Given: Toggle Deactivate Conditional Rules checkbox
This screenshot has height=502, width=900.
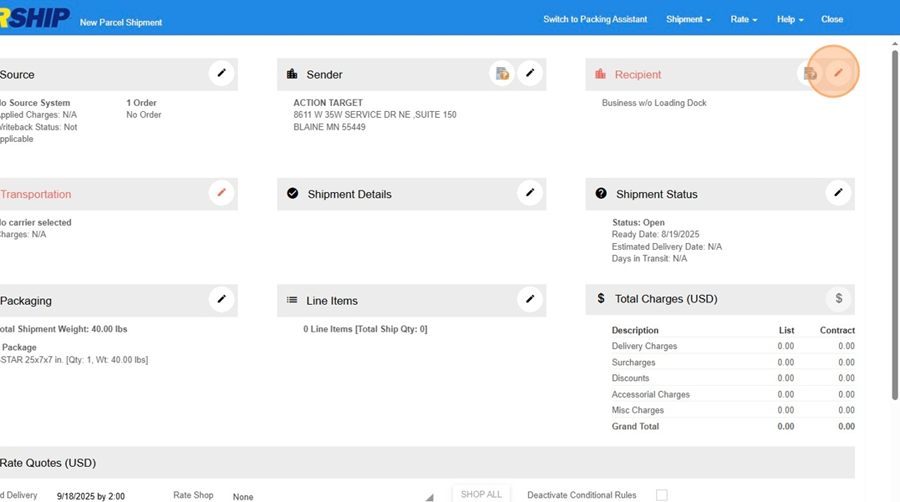Looking at the screenshot, I should click(x=661, y=495).
